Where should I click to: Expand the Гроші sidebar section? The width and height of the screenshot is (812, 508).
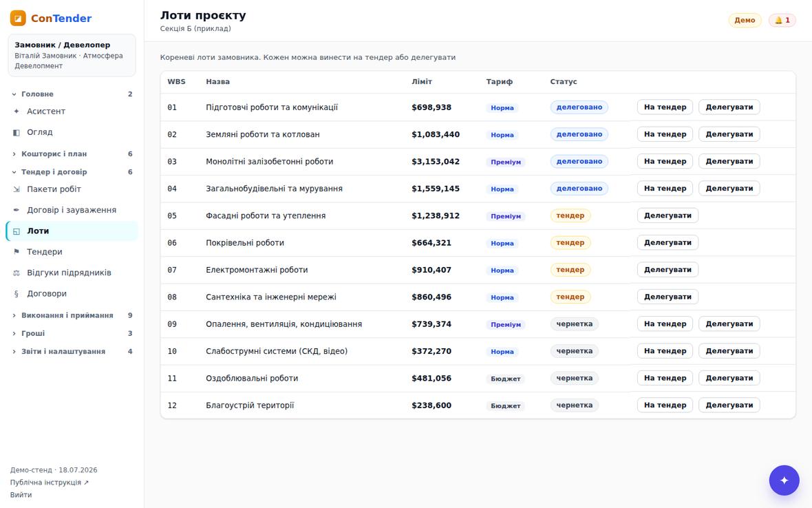click(x=72, y=333)
